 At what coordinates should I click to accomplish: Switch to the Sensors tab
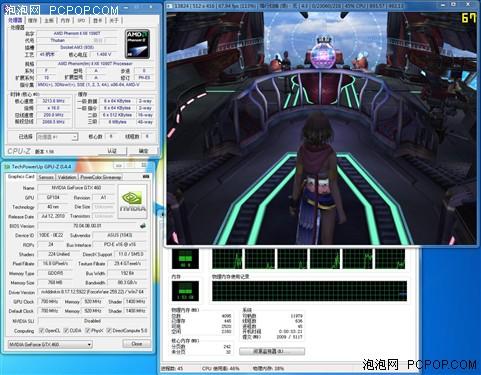46,177
